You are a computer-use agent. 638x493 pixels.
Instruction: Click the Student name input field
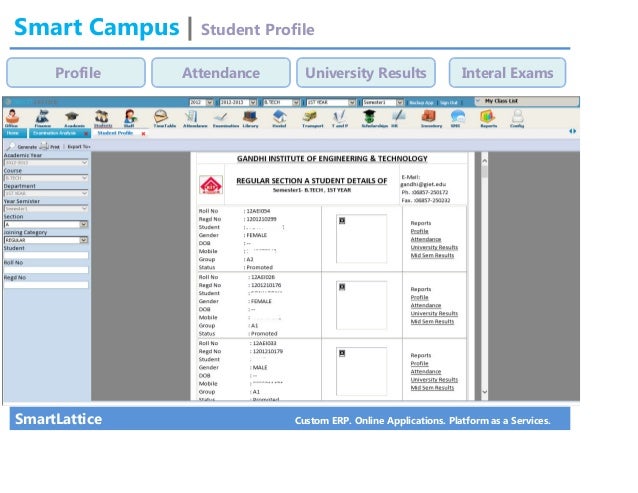pos(46,255)
